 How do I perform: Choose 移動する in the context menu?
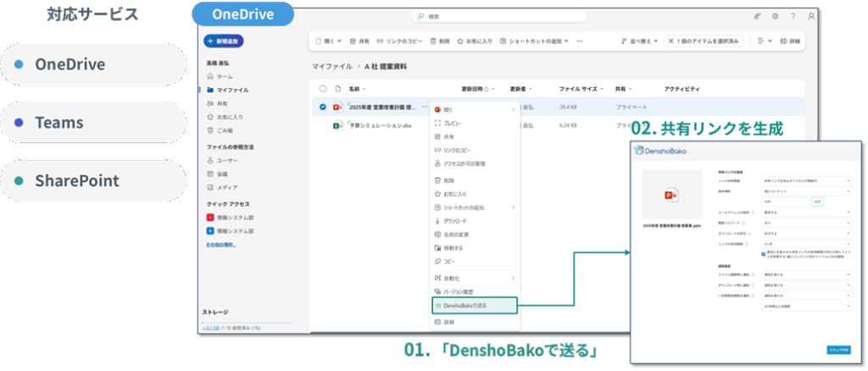475,247
